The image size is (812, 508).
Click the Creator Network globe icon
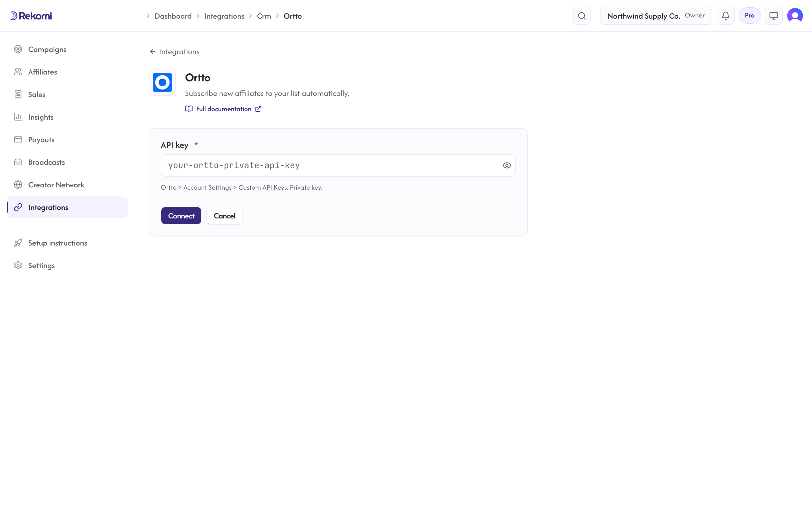tap(18, 185)
